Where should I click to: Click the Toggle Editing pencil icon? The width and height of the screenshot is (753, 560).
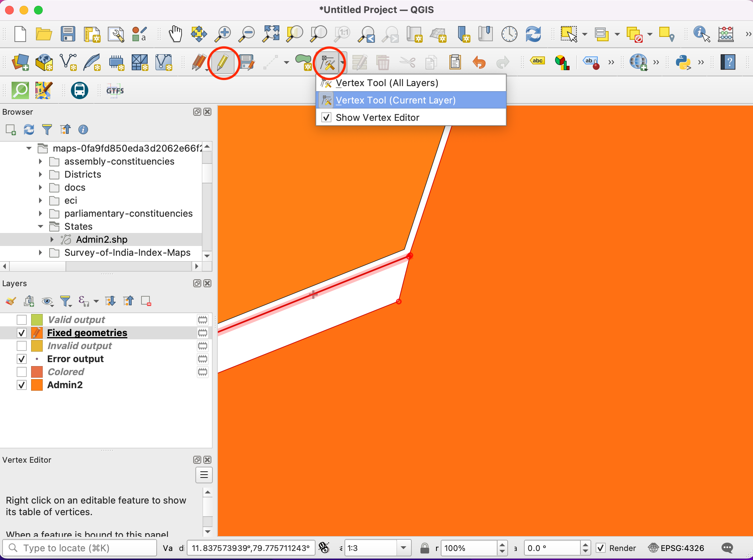[x=223, y=63]
